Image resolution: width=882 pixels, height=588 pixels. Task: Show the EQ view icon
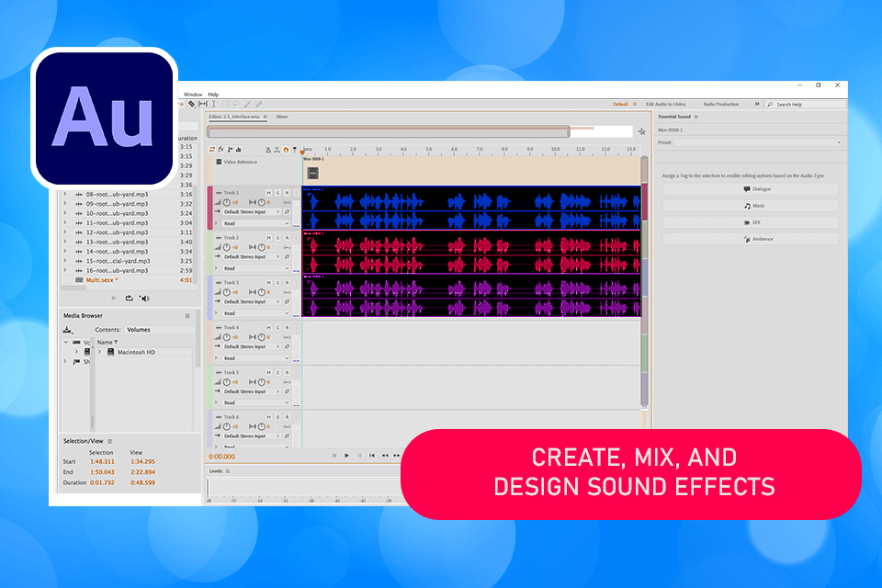239,150
